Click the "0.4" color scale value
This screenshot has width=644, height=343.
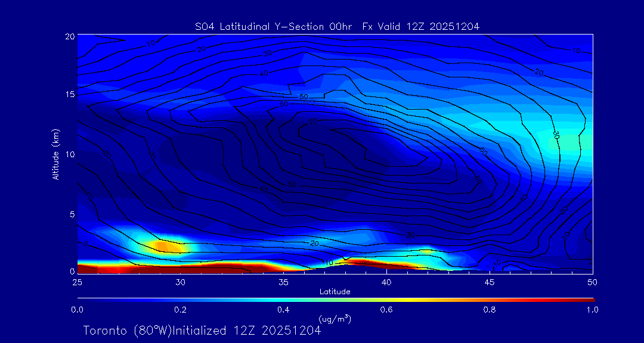(283, 310)
